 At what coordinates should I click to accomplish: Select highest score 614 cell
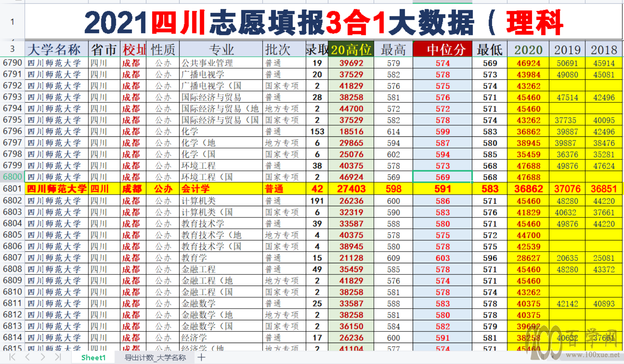393,131
